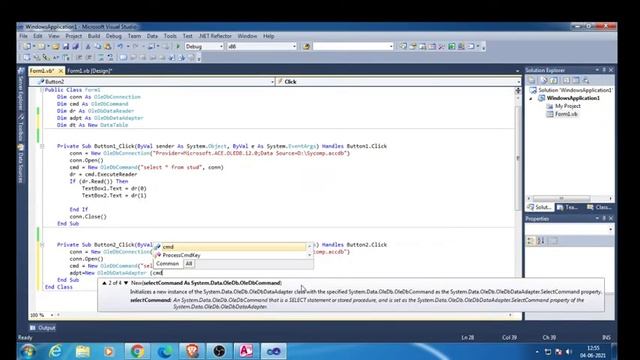The height and width of the screenshot is (360, 640).
Task: Open the find combo box dropdown arrow
Action: click(x=391, y=47)
